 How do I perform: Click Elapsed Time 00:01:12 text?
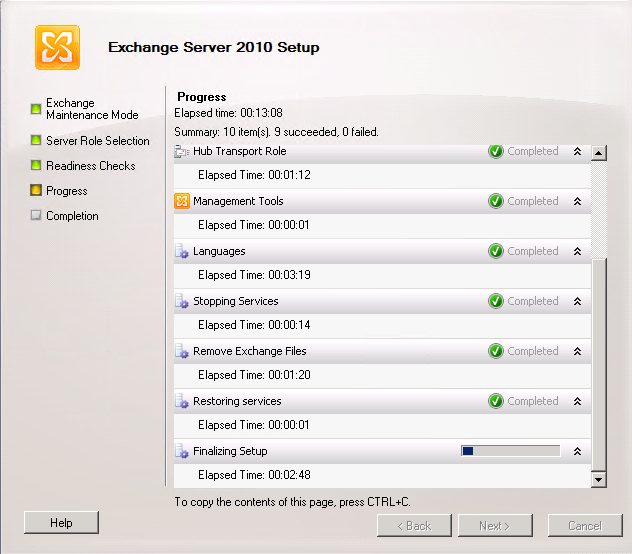point(254,175)
